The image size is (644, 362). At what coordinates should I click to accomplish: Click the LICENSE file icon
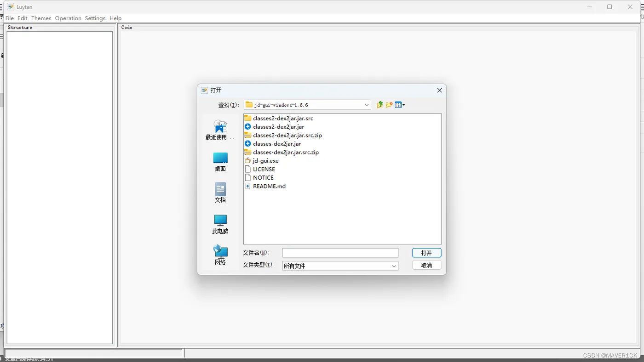coord(248,169)
